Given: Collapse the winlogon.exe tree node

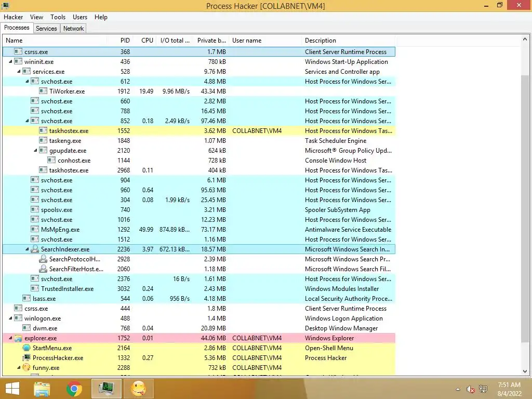Looking at the screenshot, I should pos(10,318).
